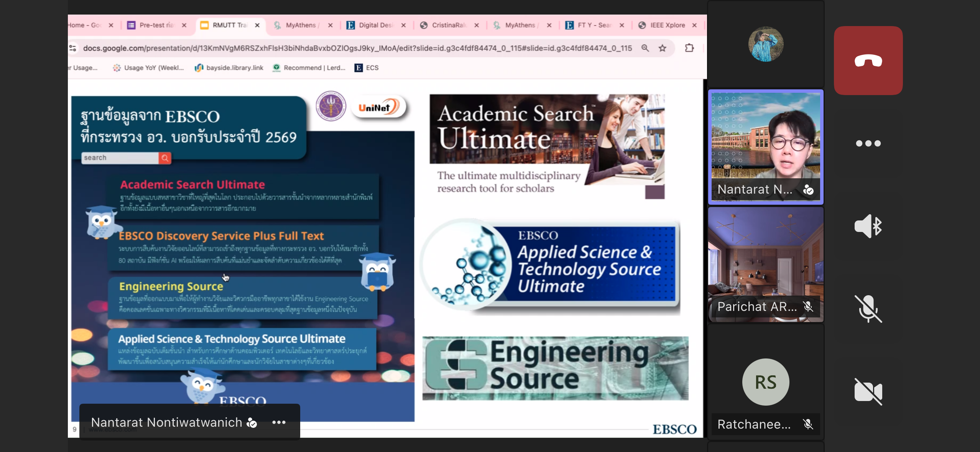Viewport: 980px width, 452px height.
Task: Click the browser address bar URL
Action: point(357,48)
